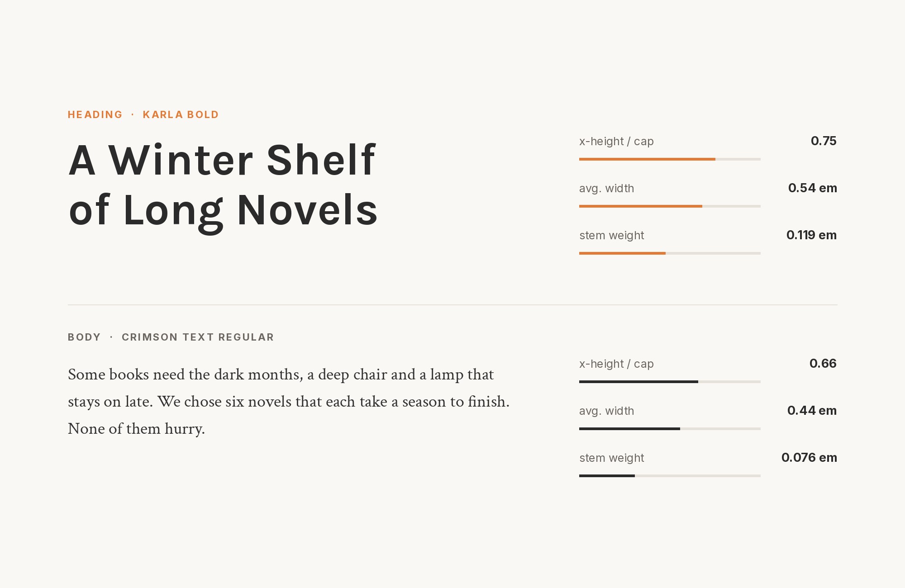Click the 0.54 em width value
The height and width of the screenshot is (588, 905).
pos(812,188)
